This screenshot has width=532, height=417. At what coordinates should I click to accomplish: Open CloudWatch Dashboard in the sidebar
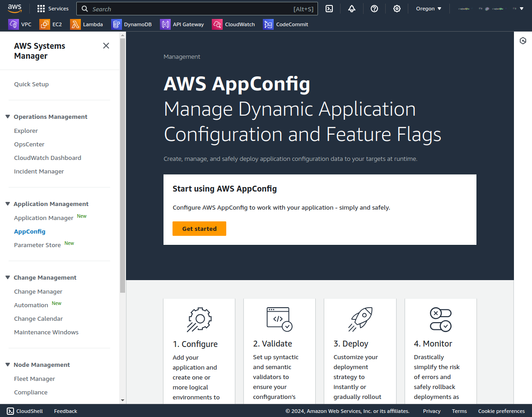pos(47,158)
